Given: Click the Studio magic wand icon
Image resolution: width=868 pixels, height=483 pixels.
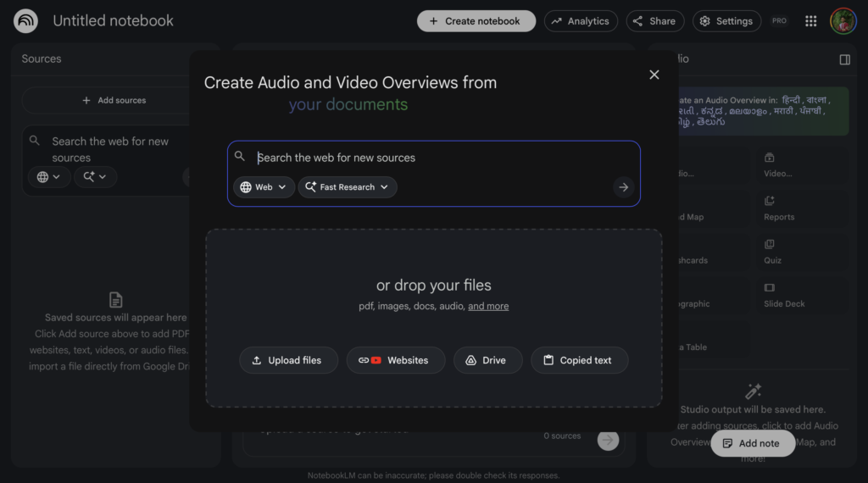Looking at the screenshot, I should (x=753, y=391).
